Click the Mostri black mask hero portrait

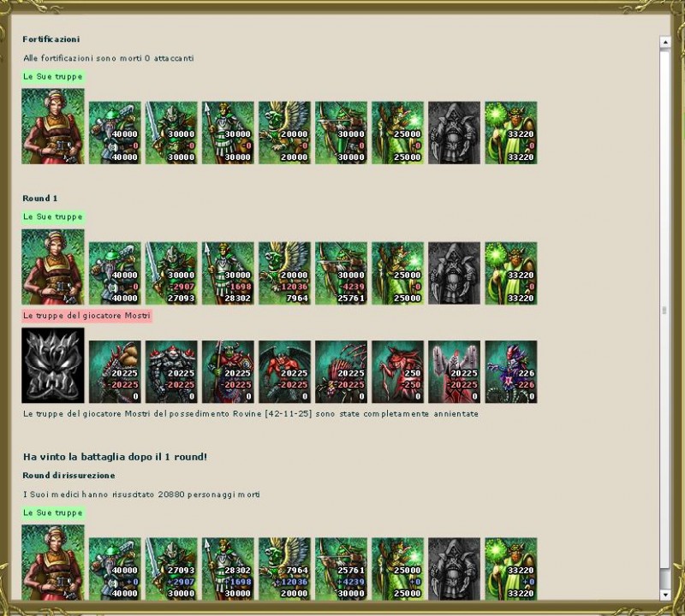coord(53,365)
